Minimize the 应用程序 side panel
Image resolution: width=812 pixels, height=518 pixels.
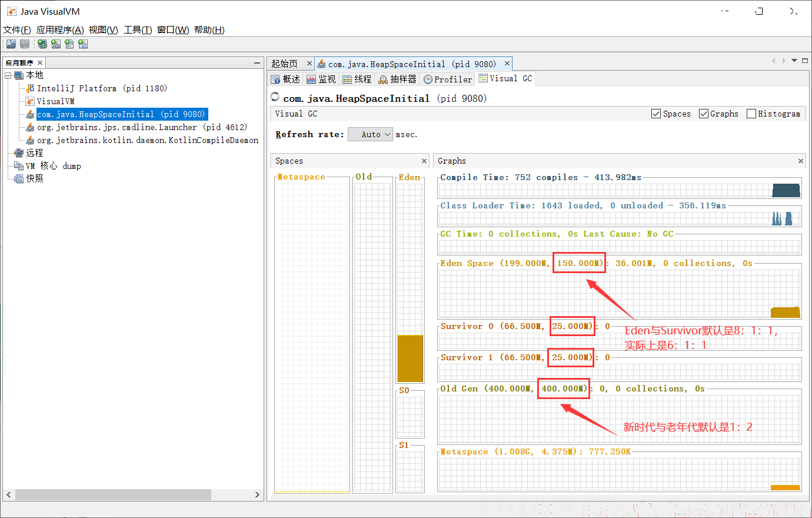tap(257, 62)
